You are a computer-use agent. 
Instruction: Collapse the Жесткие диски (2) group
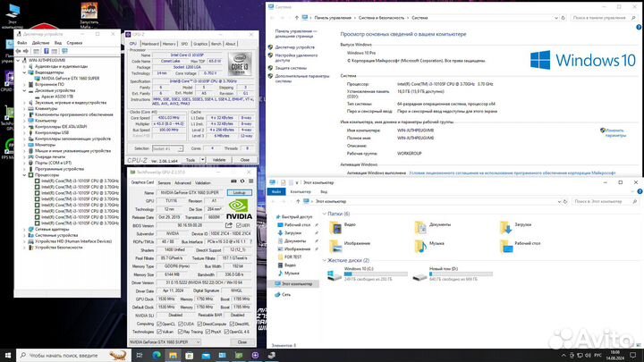coord(325,260)
